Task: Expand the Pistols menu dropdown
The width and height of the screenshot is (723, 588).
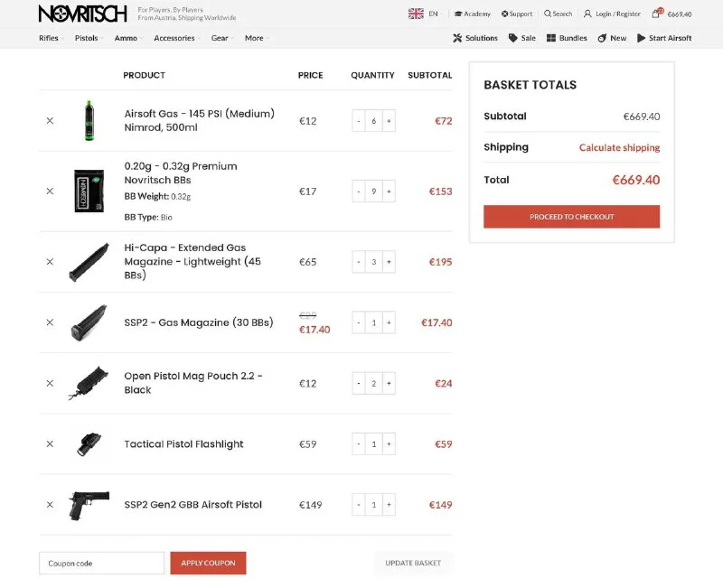Action: (x=89, y=38)
